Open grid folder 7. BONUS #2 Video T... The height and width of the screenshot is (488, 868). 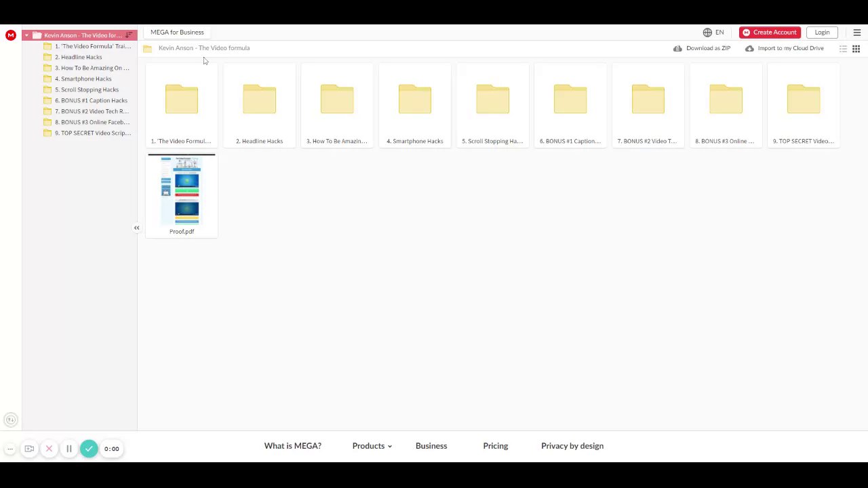coord(648,105)
